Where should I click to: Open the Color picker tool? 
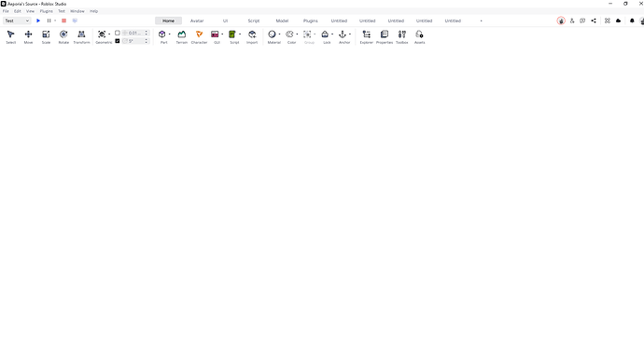click(x=290, y=36)
